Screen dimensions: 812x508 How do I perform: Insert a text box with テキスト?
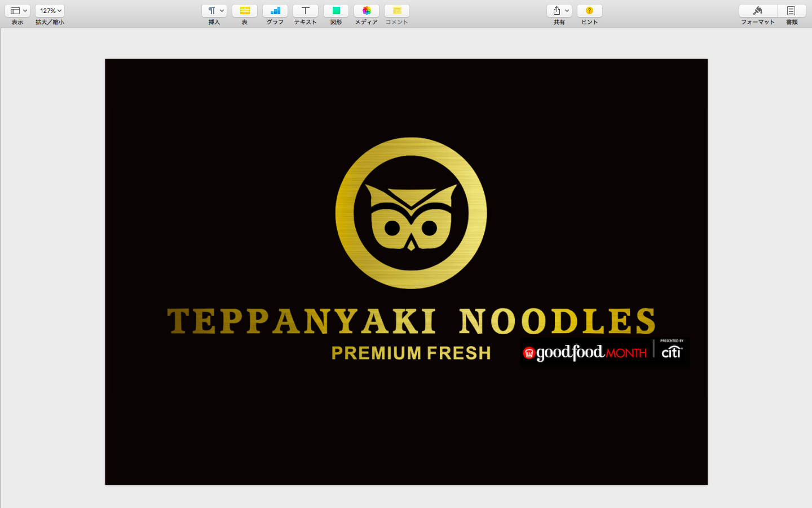point(306,11)
